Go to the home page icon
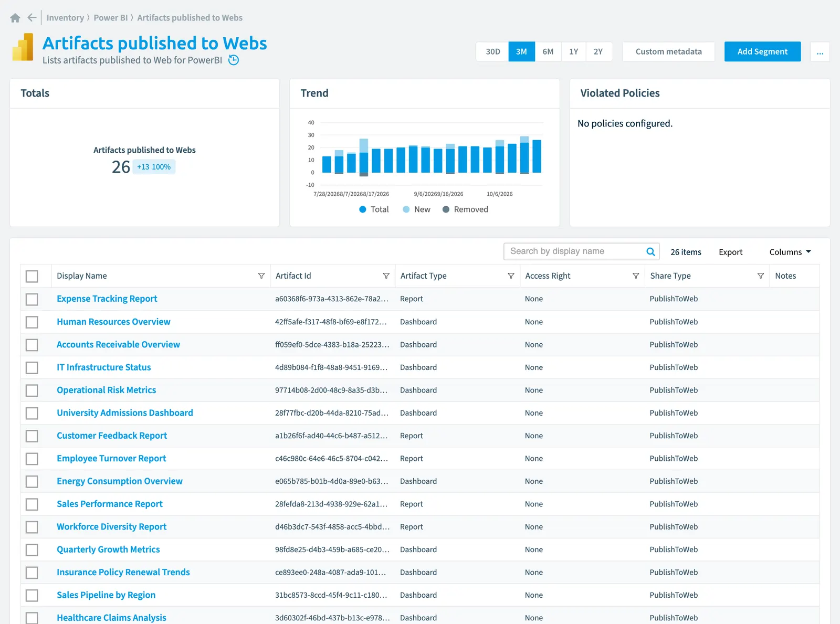Screen dimensions: 840x624 coord(15,18)
